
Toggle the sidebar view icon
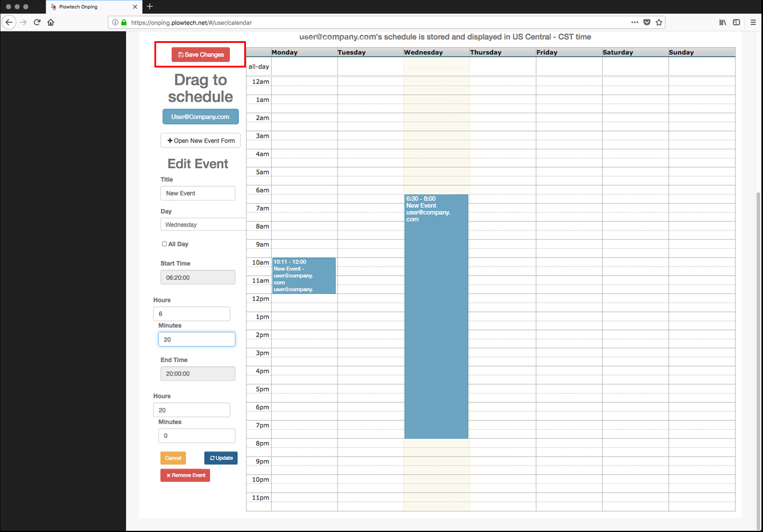(737, 22)
